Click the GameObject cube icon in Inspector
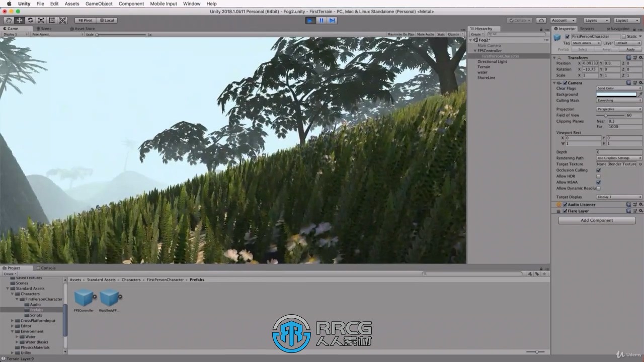 557,37
